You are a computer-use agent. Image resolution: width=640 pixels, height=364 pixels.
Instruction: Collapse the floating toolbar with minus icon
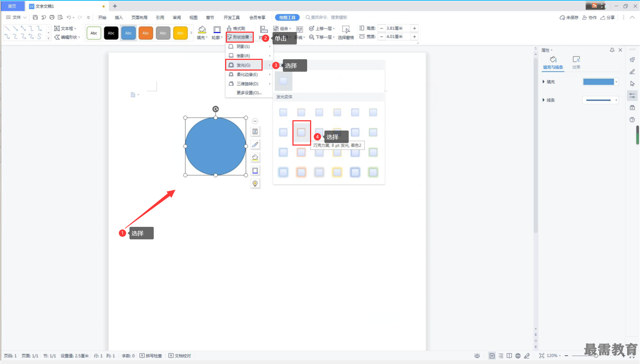point(255,121)
